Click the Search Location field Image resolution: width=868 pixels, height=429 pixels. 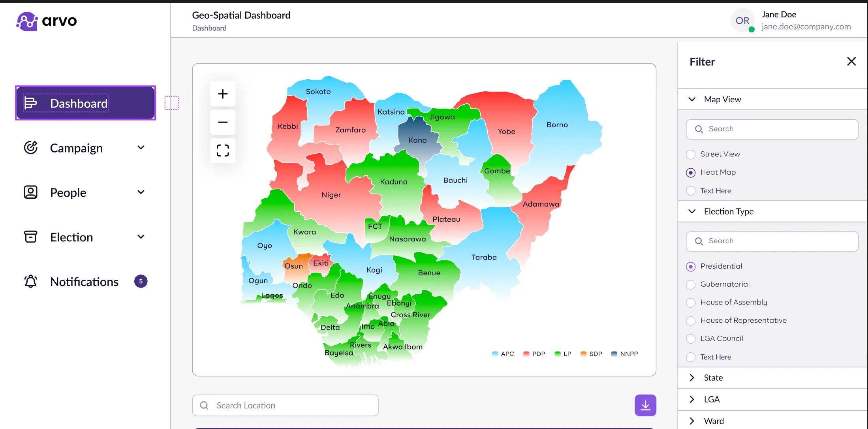point(285,405)
